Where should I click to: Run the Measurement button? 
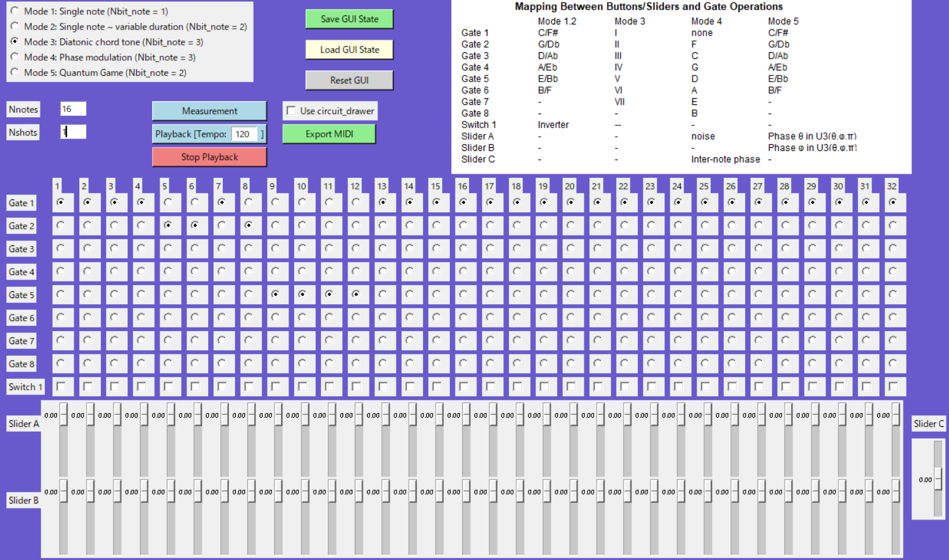tap(209, 111)
